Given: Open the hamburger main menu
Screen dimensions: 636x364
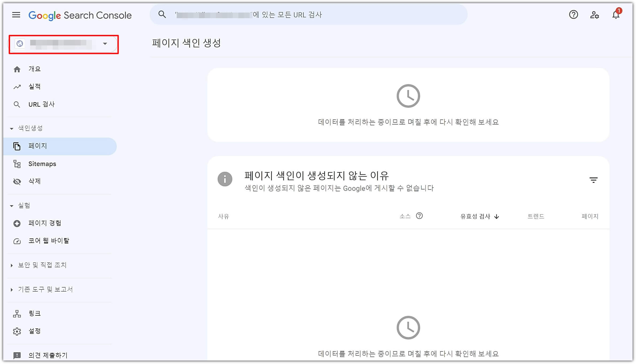Looking at the screenshot, I should coord(16,15).
